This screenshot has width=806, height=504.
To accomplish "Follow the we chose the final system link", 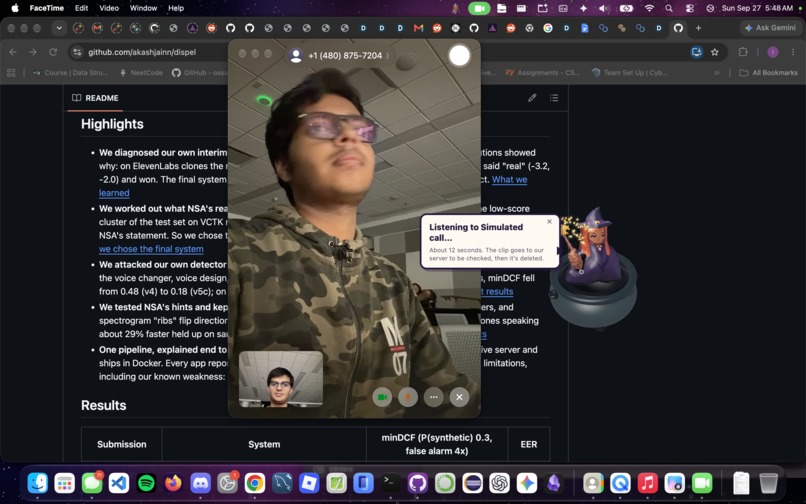I will (x=151, y=249).
